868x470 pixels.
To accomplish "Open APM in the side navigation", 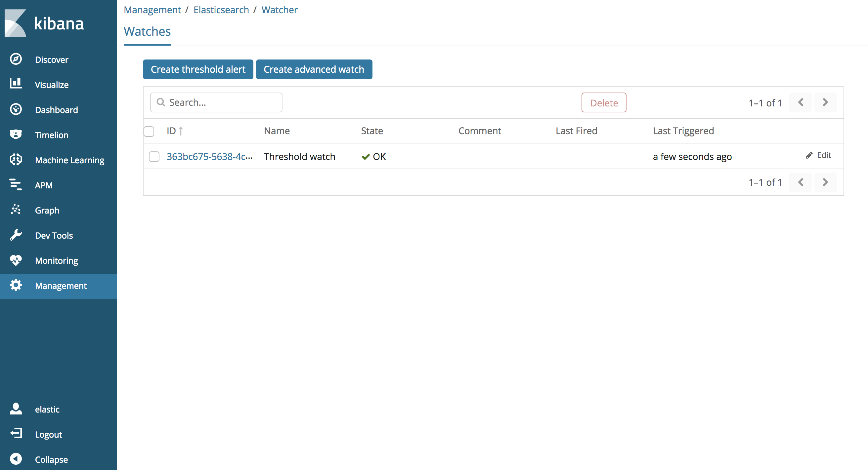I will point(44,185).
